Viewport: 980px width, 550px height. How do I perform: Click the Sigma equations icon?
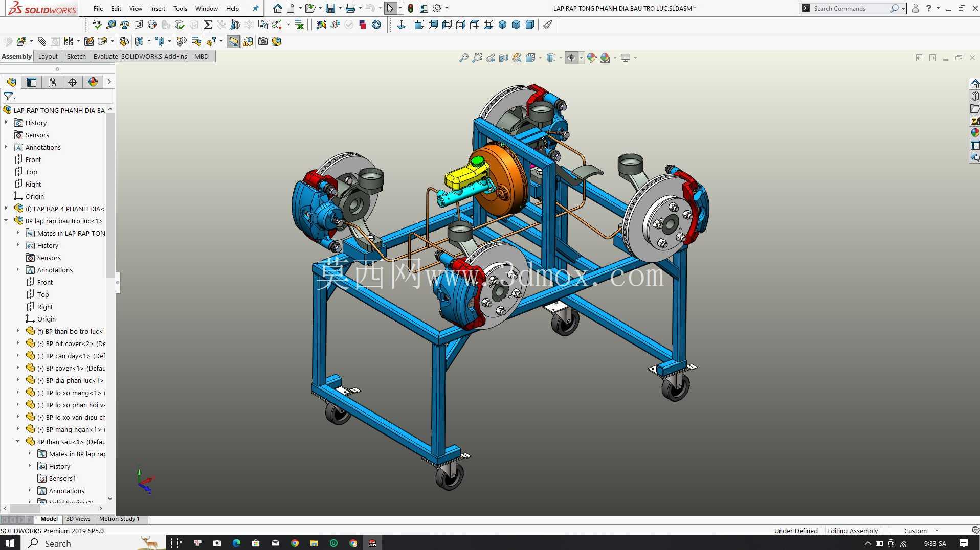click(208, 25)
